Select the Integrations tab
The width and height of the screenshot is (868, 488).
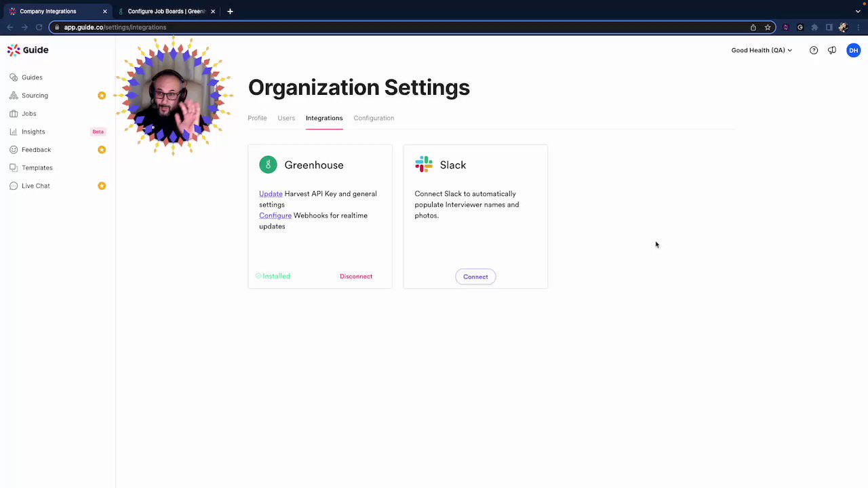coord(324,118)
